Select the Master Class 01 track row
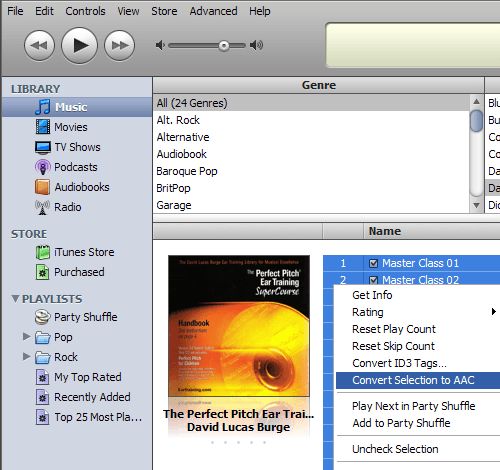This screenshot has width=500, height=470. tap(412, 263)
